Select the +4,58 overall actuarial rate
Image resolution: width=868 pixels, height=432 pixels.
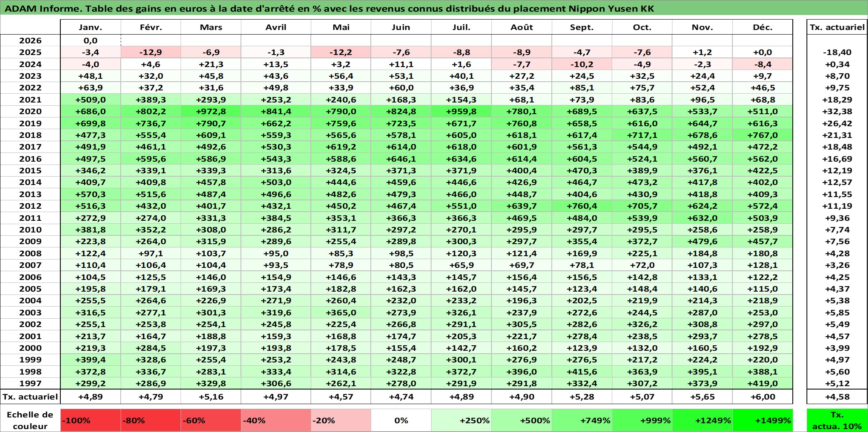pos(837,397)
